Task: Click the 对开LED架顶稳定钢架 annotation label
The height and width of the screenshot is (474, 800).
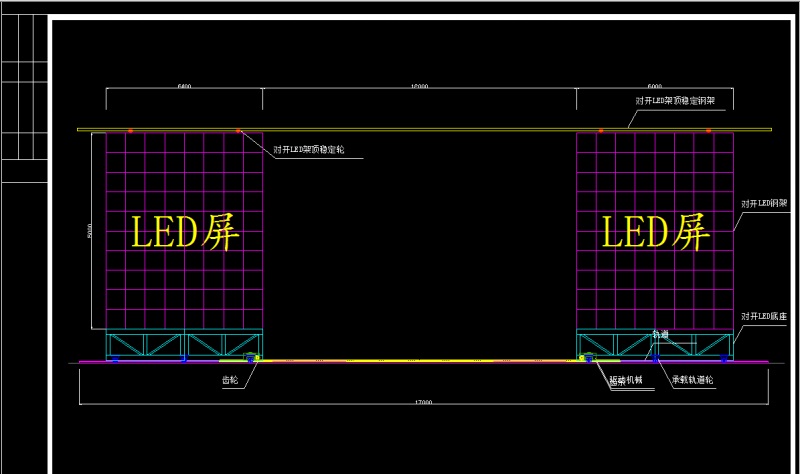Action: [x=684, y=100]
